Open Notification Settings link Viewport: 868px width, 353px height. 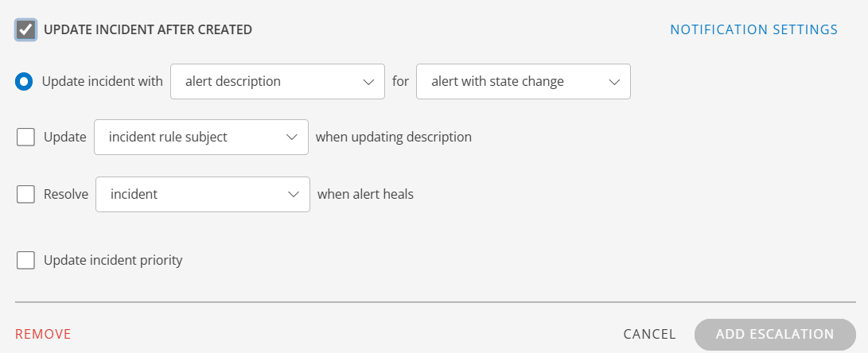(753, 30)
